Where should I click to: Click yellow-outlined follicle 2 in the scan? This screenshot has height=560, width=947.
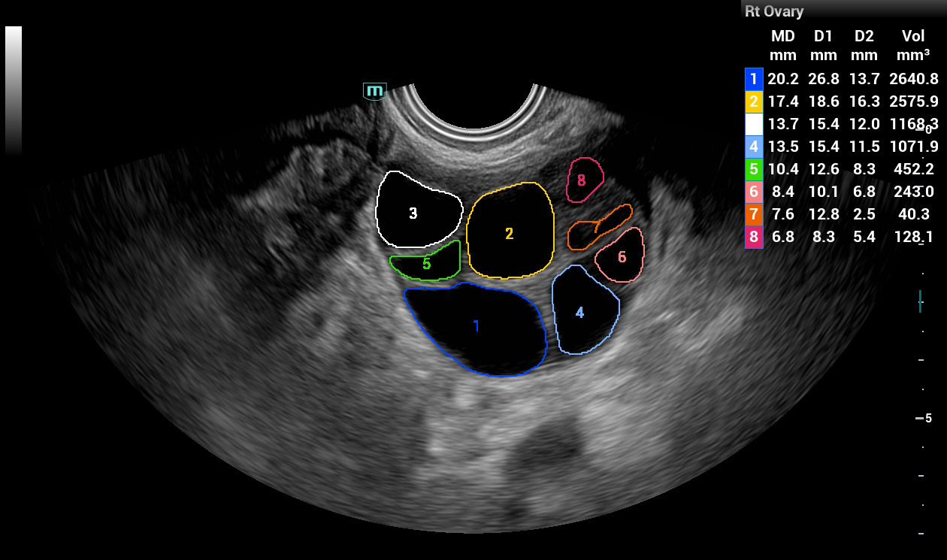510,229
